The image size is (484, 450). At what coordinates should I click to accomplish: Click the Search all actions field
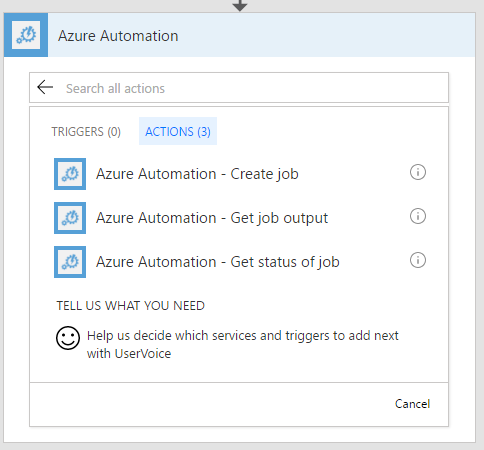[239, 88]
